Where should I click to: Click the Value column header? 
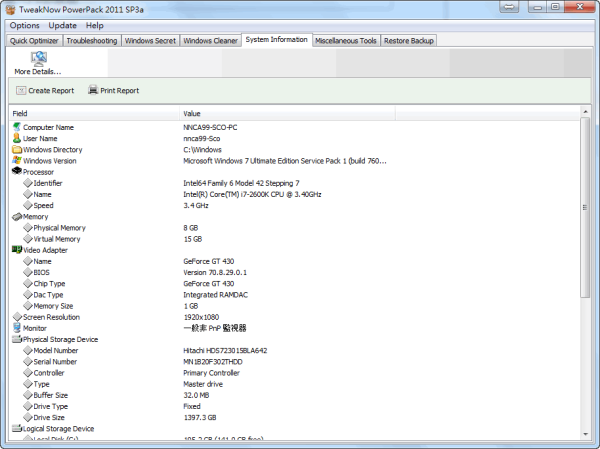tap(287, 113)
